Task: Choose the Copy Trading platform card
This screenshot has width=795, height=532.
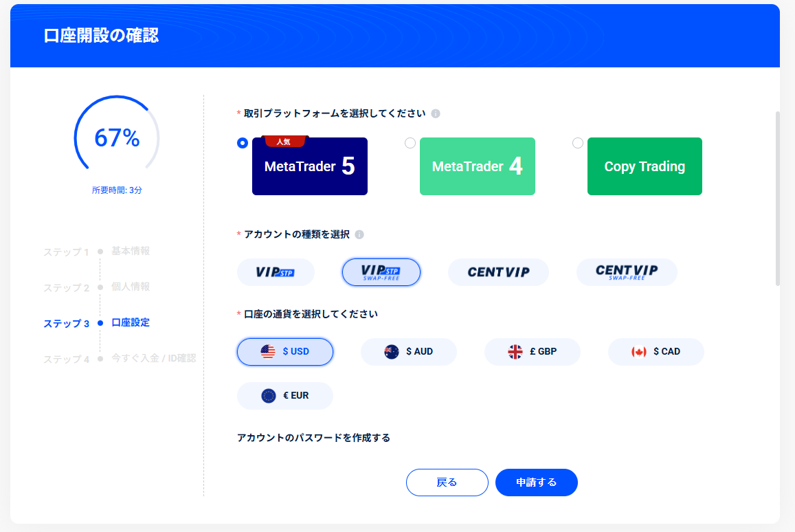Action: coord(645,166)
